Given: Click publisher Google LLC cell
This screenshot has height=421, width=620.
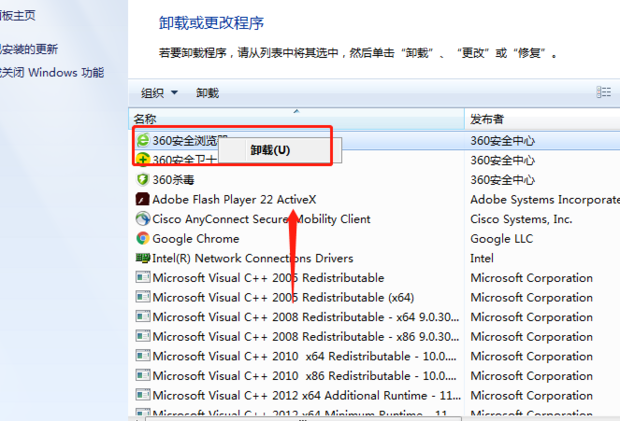Looking at the screenshot, I should 501,239.
